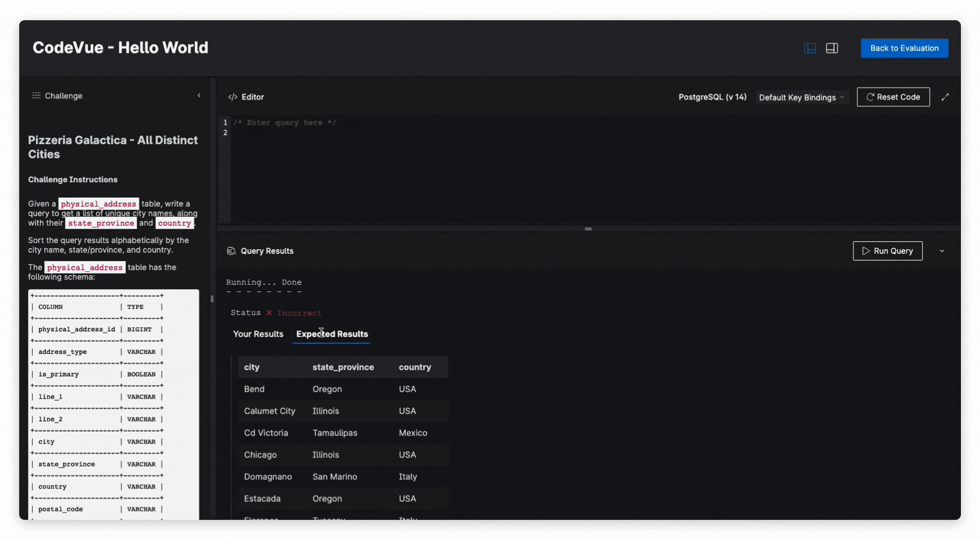Viewport: 980px width, 539px height.
Task: Select the Bend city cell
Action: (x=254, y=389)
